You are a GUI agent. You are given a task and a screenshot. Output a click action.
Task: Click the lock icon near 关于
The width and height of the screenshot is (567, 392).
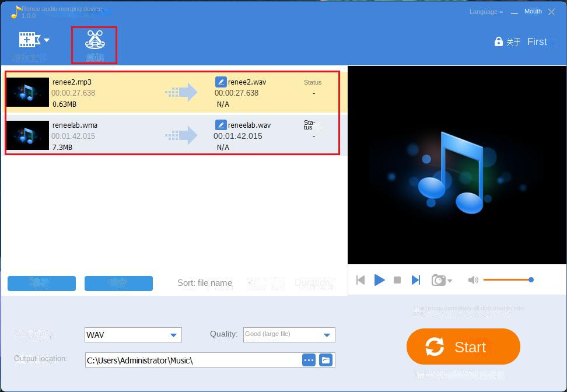coord(499,41)
